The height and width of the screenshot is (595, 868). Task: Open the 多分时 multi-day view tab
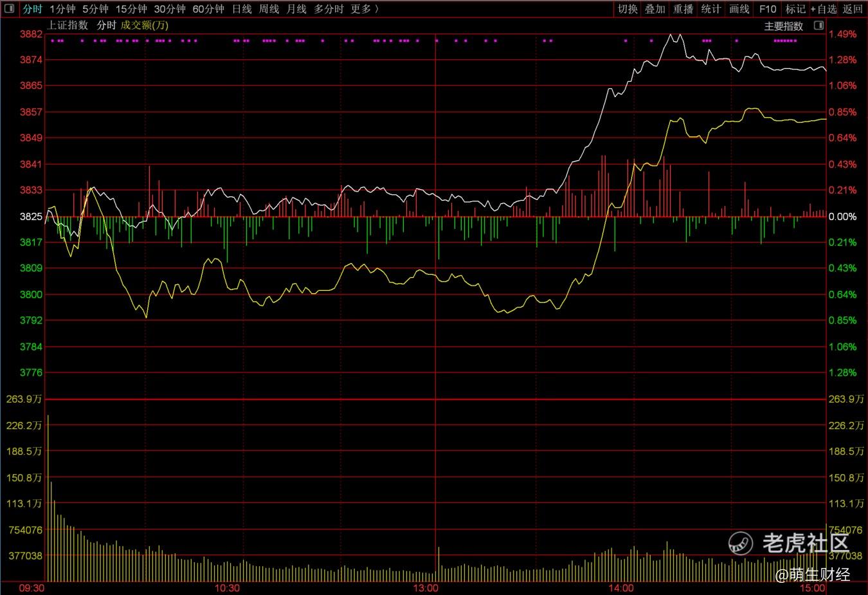tap(329, 9)
